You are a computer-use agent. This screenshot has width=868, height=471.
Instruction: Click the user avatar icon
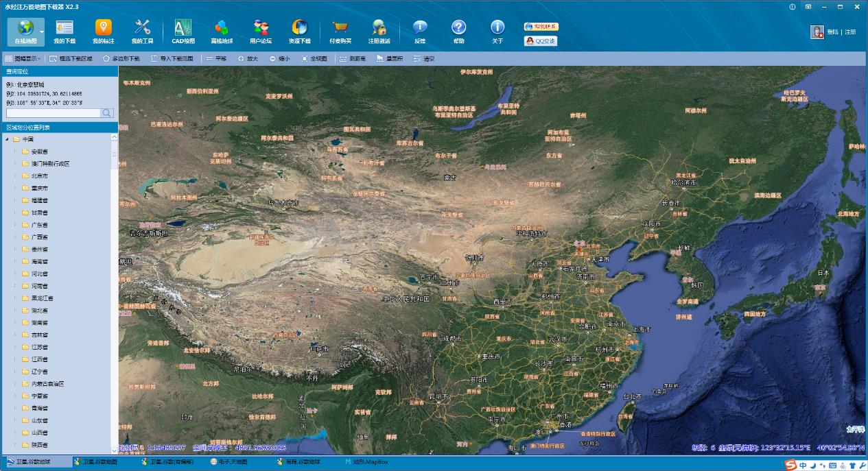click(x=817, y=32)
